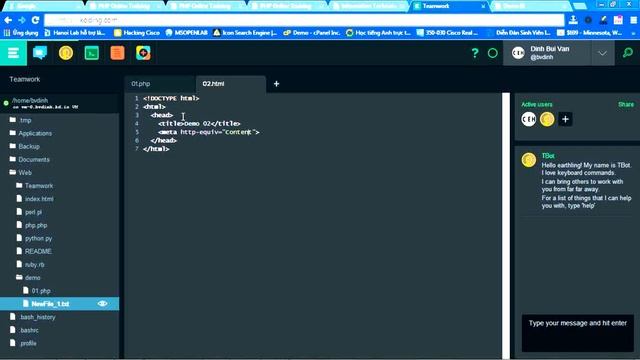Click line 4 title tag code

point(199,124)
